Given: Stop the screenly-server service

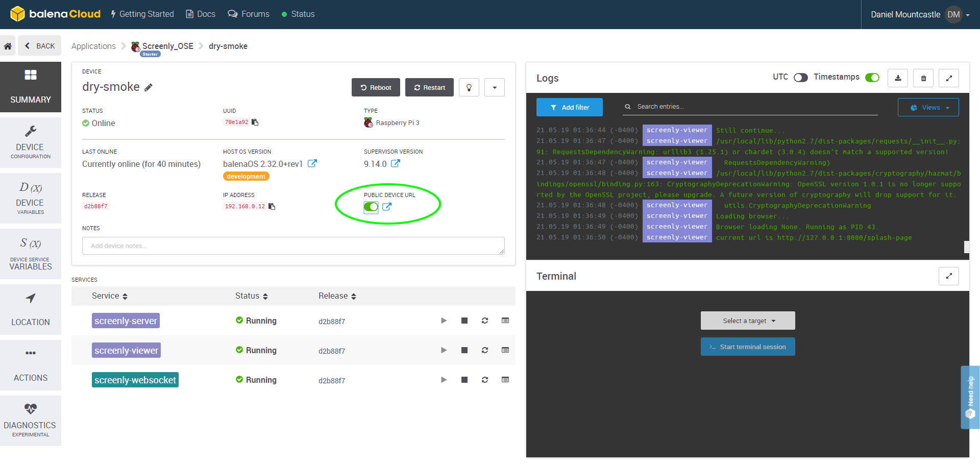Looking at the screenshot, I should tap(464, 321).
